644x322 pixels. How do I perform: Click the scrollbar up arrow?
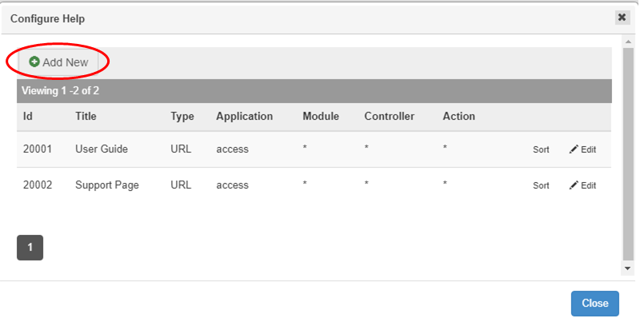click(628, 39)
